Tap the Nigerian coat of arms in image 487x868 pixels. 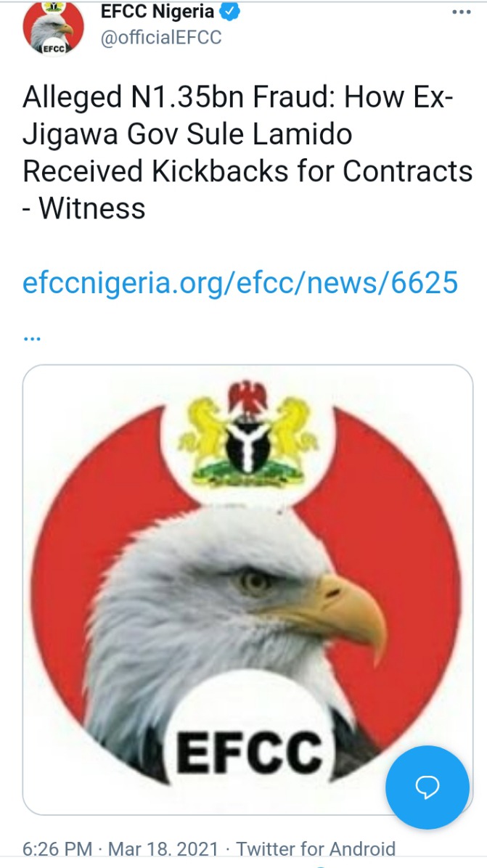pos(248,434)
